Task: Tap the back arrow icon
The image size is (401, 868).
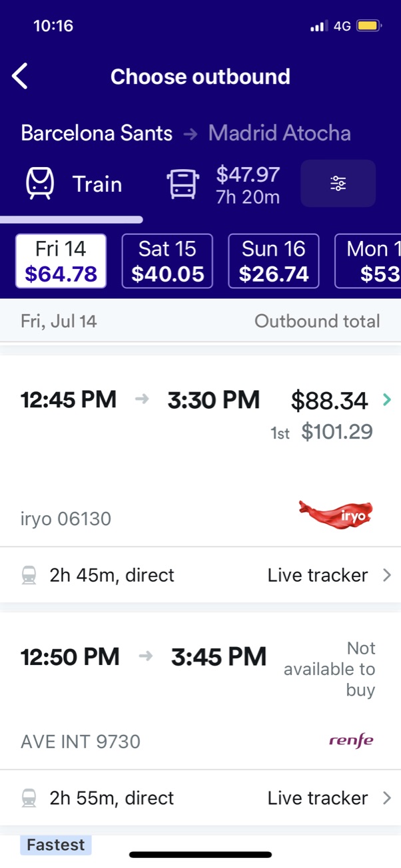Action: pos(20,77)
